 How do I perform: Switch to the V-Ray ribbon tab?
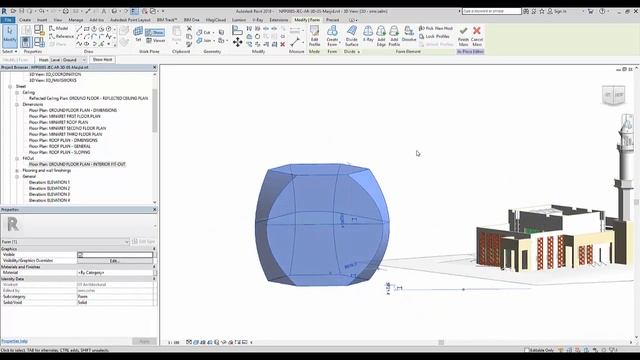[x=258, y=20]
